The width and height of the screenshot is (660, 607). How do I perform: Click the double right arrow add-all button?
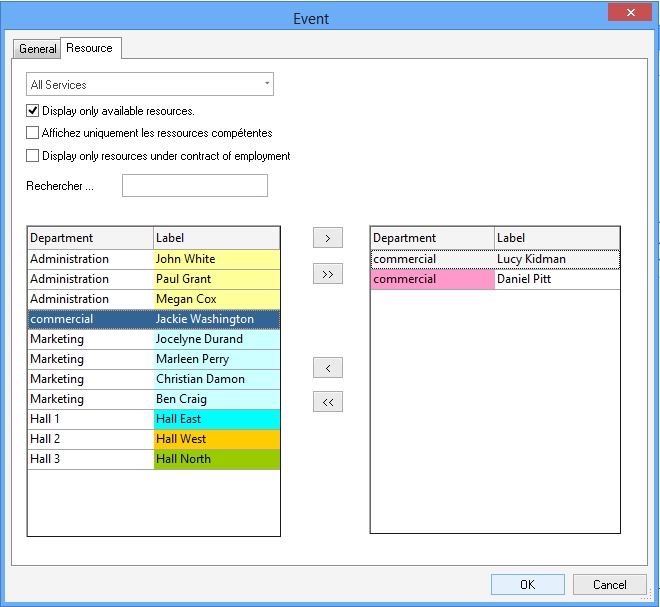(327, 273)
